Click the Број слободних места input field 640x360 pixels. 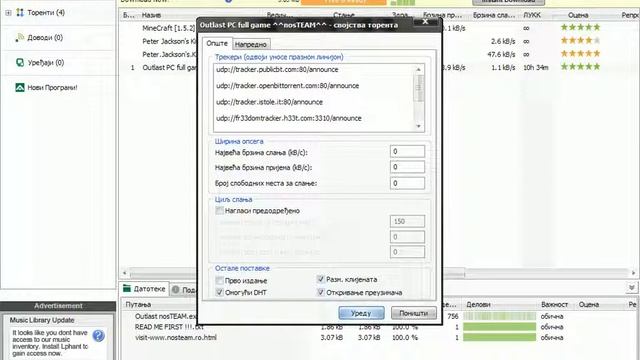[407, 183]
